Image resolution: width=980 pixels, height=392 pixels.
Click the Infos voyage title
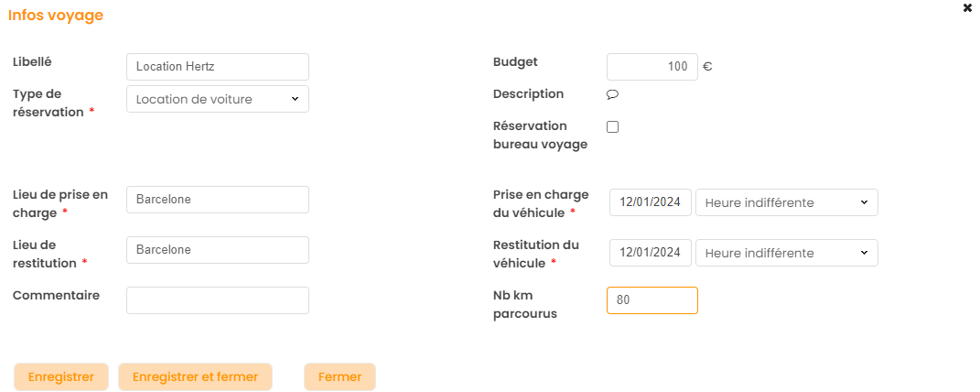pyautogui.click(x=56, y=16)
